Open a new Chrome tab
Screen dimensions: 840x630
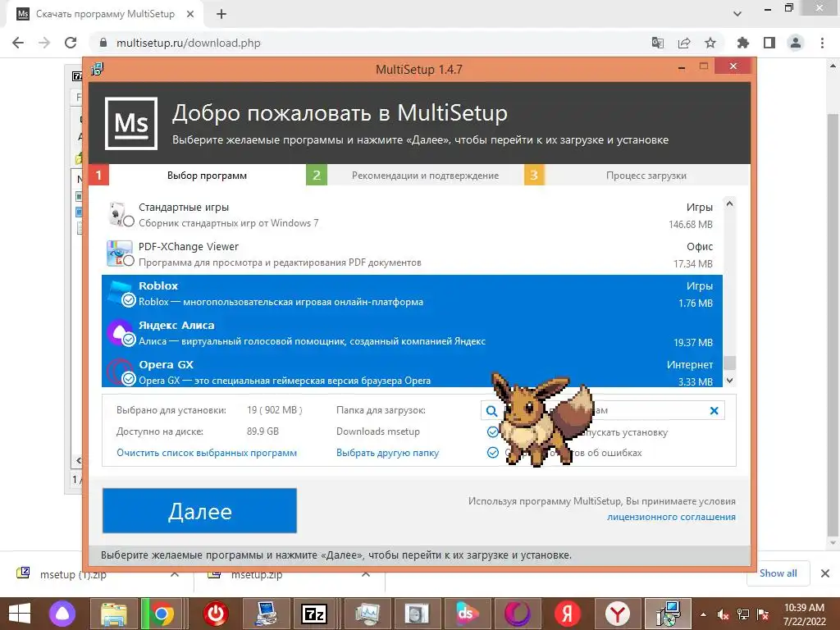221,14
